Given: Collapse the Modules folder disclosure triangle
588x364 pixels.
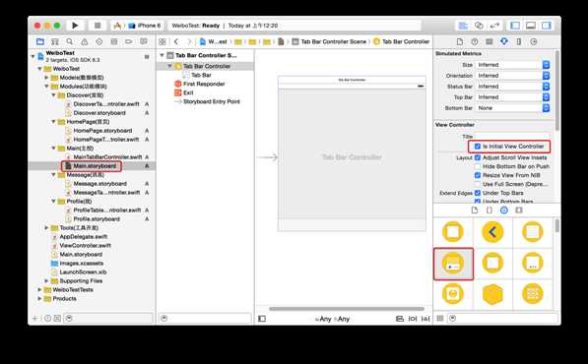Looking at the screenshot, I should tap(46, 87).
